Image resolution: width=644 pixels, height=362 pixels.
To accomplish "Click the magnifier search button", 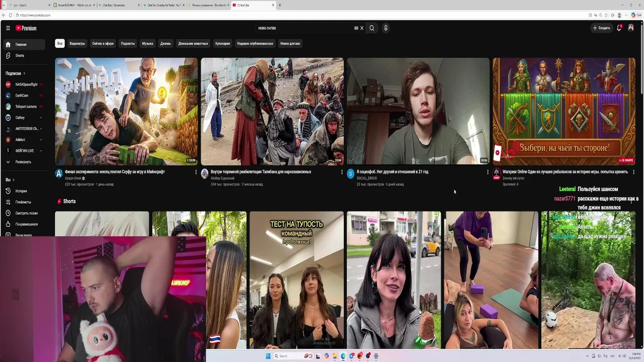I will click(x=372, y=28).
